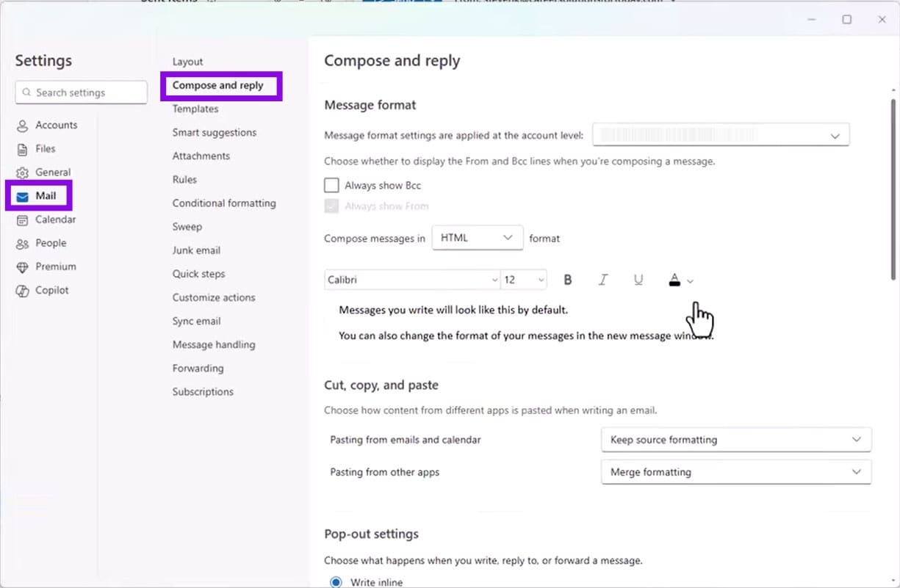Select Files label in Settings categories
The height and width of the screenshot is (588, 900).
pyautogui.click(x=46, y=148)
